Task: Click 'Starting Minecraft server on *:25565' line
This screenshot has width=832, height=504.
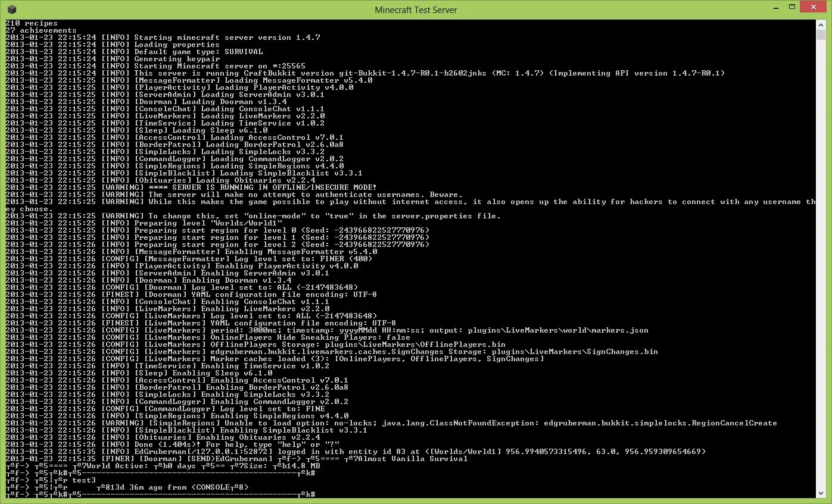Action: 156,66
